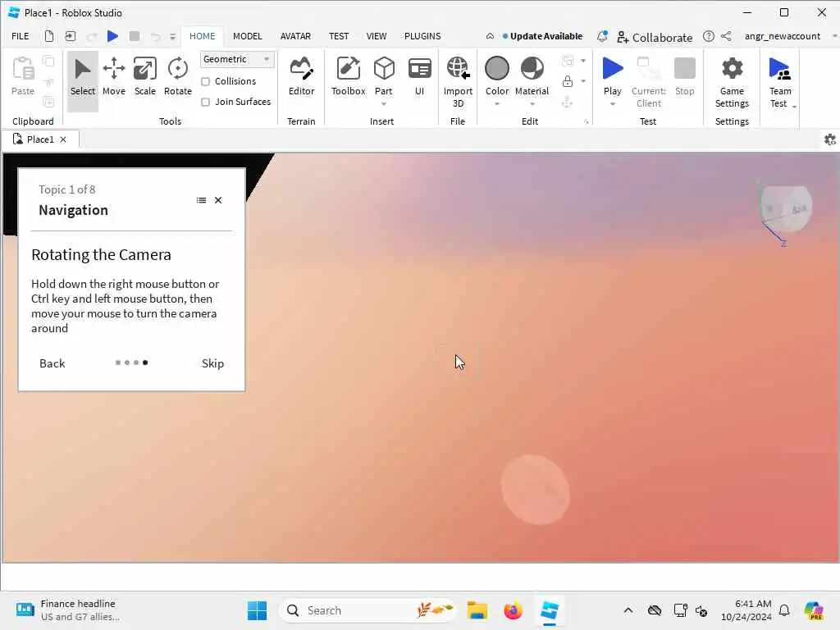Open Firefox from taskbar
Screen dimensions: 840x630
(x=513, y=610)
